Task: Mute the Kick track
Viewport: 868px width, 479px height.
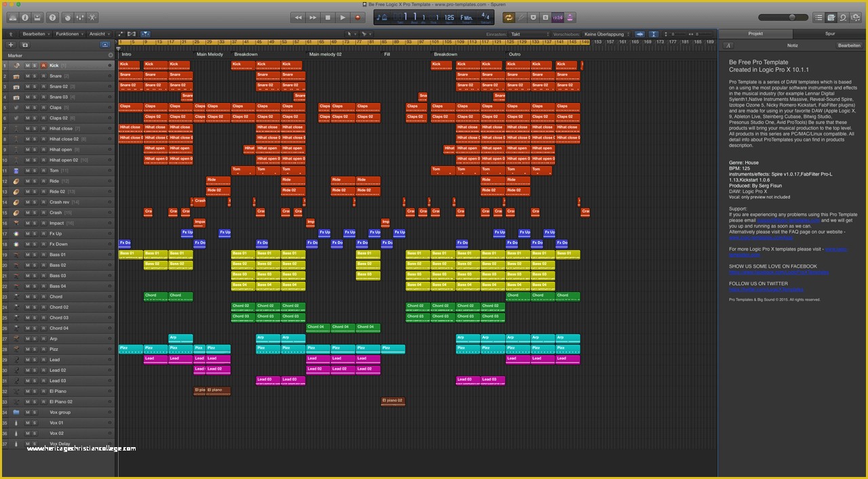Action: (28, 66)
